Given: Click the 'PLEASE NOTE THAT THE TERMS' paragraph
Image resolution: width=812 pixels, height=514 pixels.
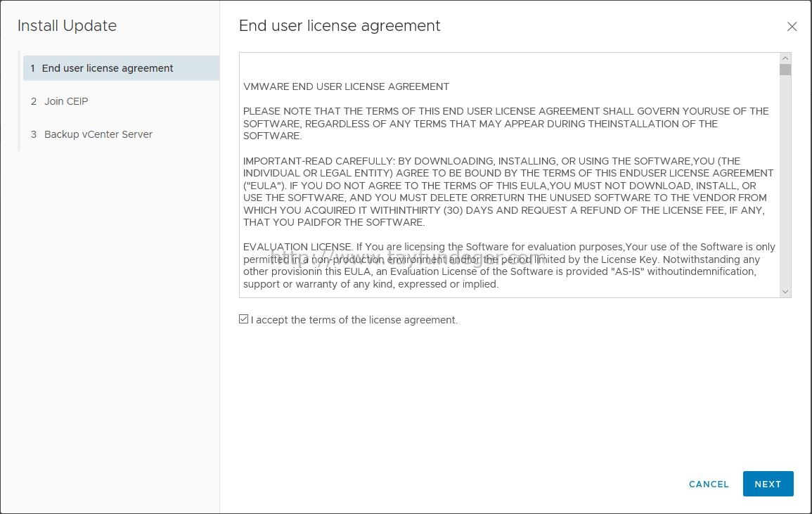Looking at the screenshot, I should click(505, 123).
